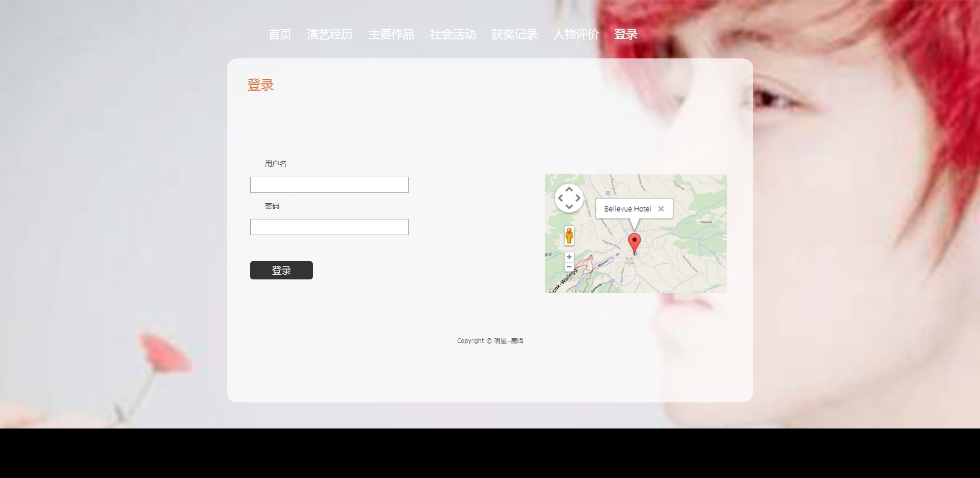
Task: Zoom in on the map
Action: (569, 257)
